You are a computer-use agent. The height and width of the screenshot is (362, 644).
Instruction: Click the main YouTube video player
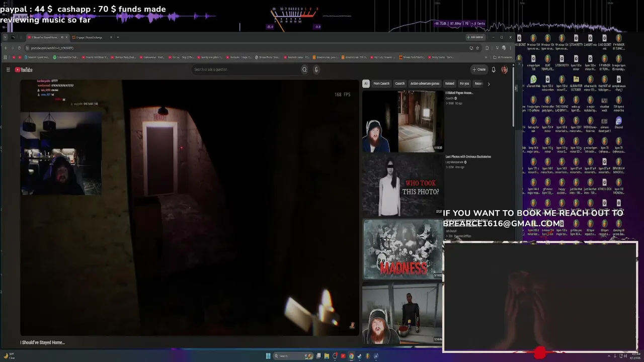pos(190,208)
